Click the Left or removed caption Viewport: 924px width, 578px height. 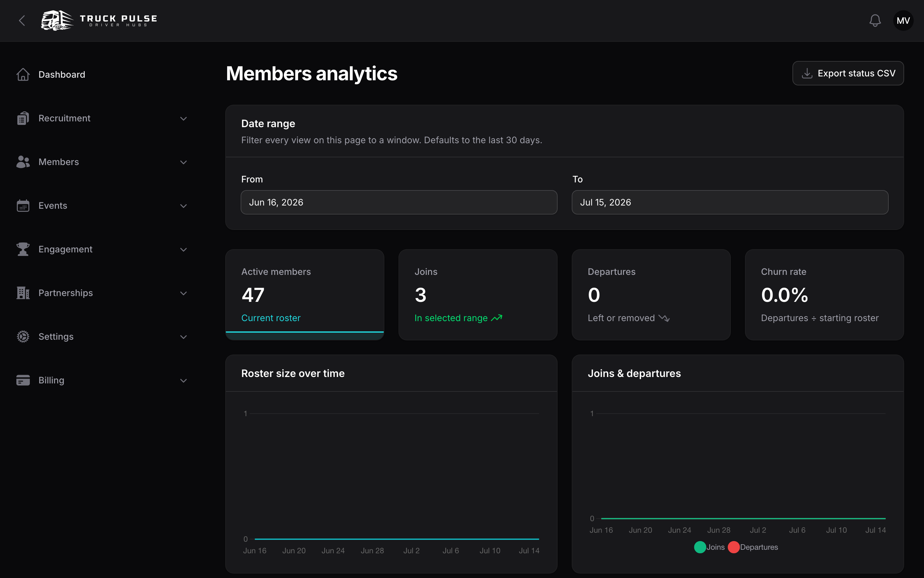tap(621, 318)
